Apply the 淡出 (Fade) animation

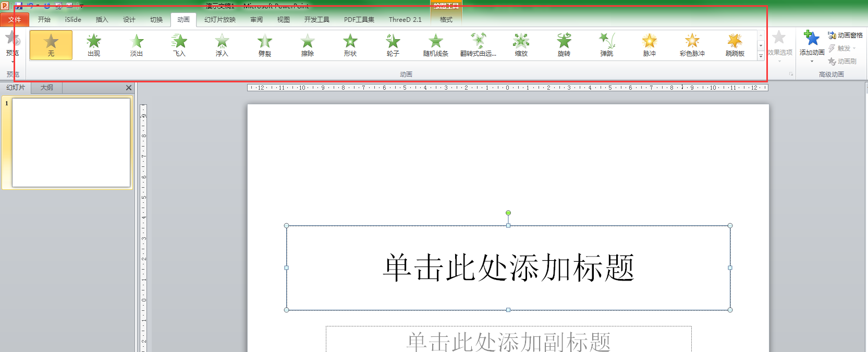[137, 45]
